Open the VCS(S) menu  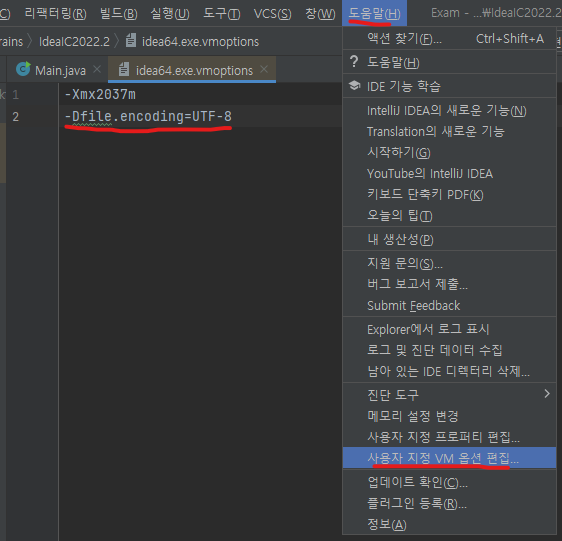click(272, 14)
